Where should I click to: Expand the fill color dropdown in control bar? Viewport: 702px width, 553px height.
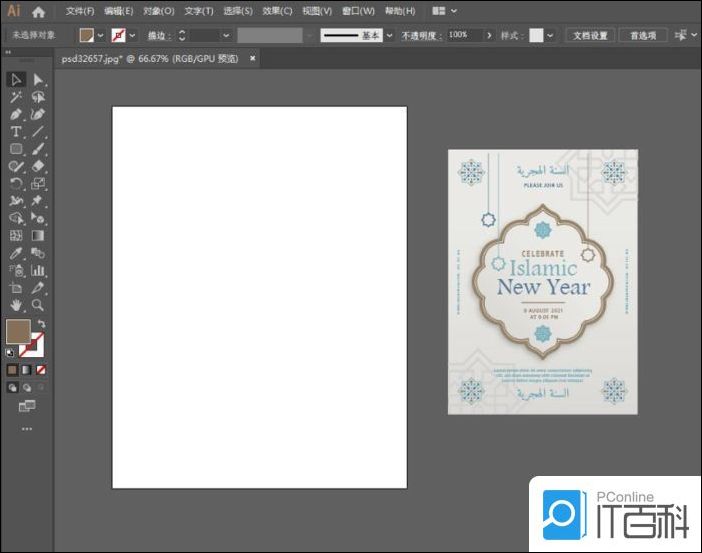tap(101, 35)
